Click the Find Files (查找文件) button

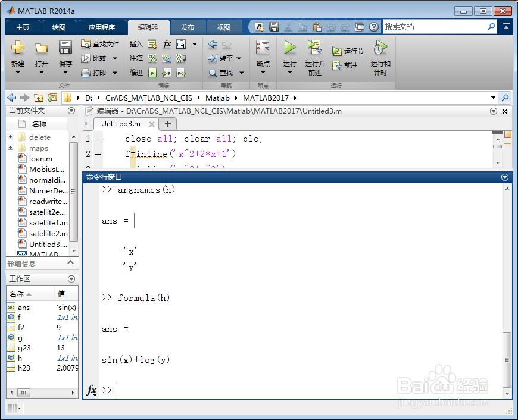[x=100, y=44]
